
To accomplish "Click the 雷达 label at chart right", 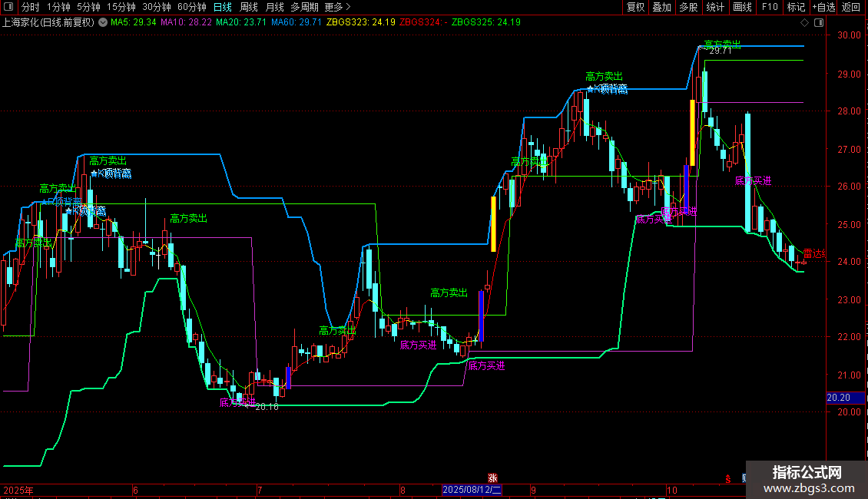I will click(x=814, y=254).
